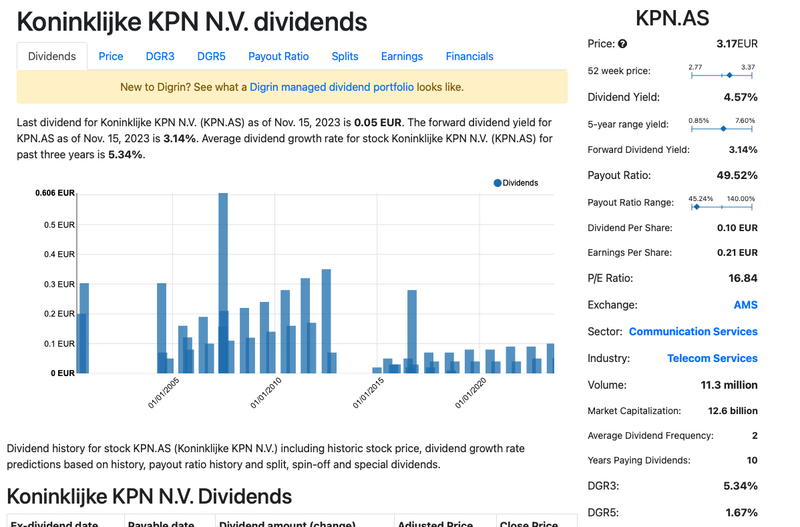Switch to the Price tab
Viewport: 800px width, 527px height.
[111, 56]
